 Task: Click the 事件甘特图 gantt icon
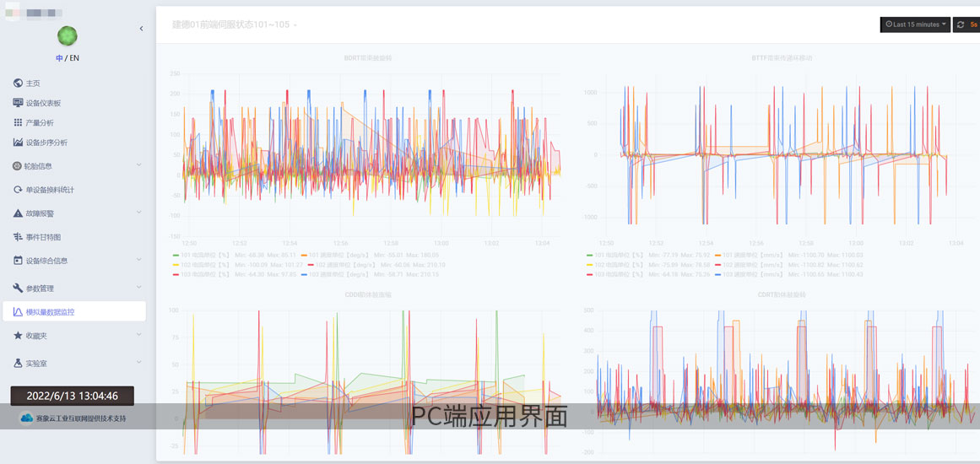point(18,237)
